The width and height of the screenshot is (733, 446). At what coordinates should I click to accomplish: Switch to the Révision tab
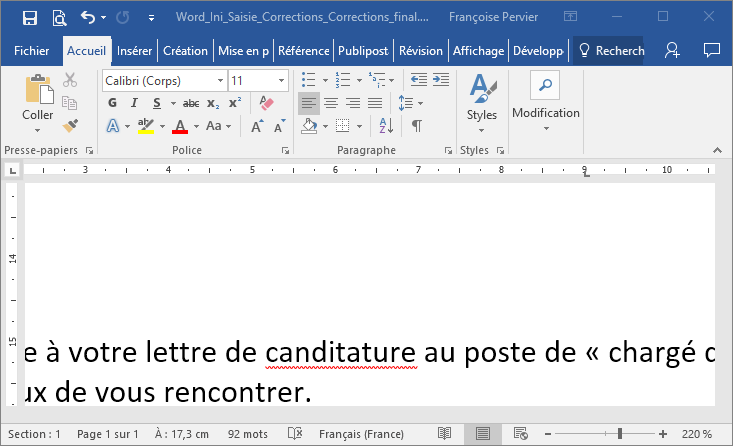click(x=420, y=51)
